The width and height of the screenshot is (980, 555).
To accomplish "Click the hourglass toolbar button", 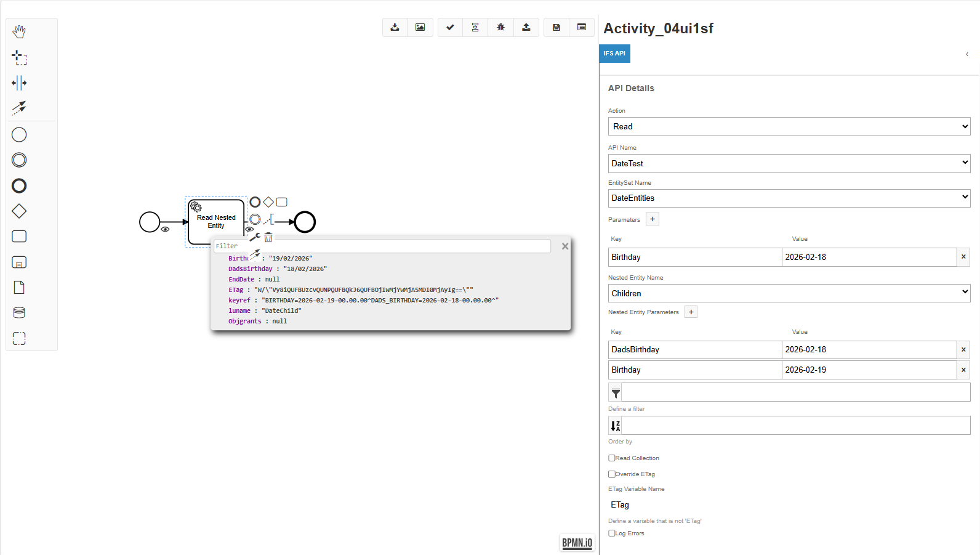I will 475,27.
